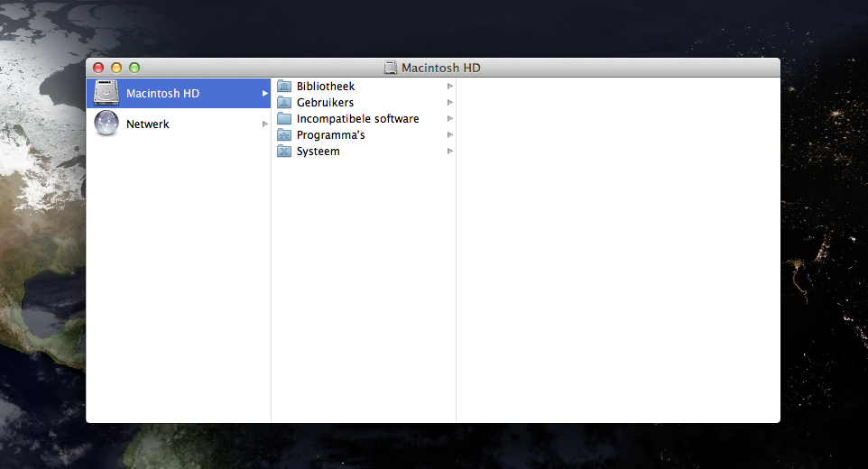Click the Netwerk globe icon
The image size is (868, 469).
[x=106, y=124]
